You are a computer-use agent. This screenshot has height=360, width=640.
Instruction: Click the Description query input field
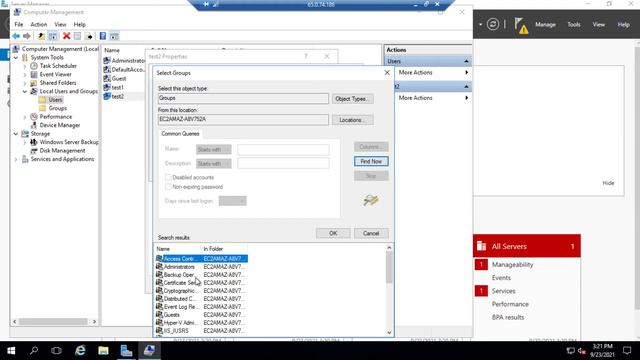(283, 163)
